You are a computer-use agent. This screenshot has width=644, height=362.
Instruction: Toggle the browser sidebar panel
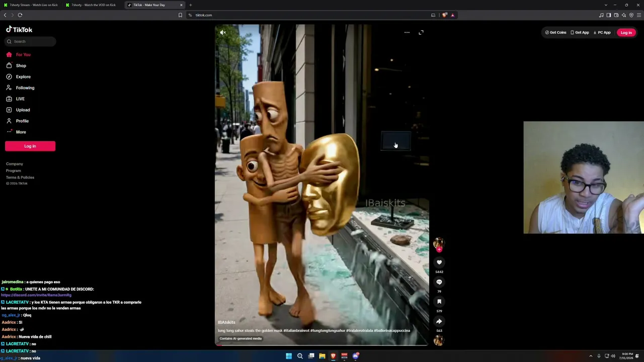(x=609, y=15)
